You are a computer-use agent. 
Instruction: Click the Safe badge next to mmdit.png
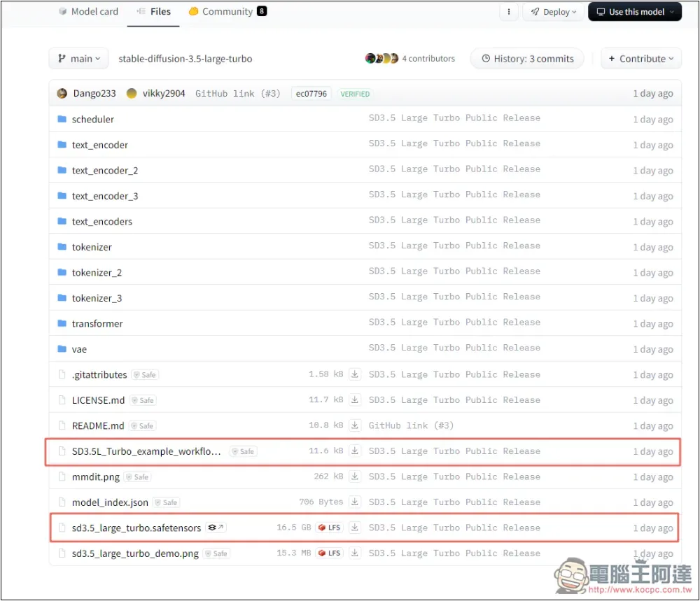(137, 477)
